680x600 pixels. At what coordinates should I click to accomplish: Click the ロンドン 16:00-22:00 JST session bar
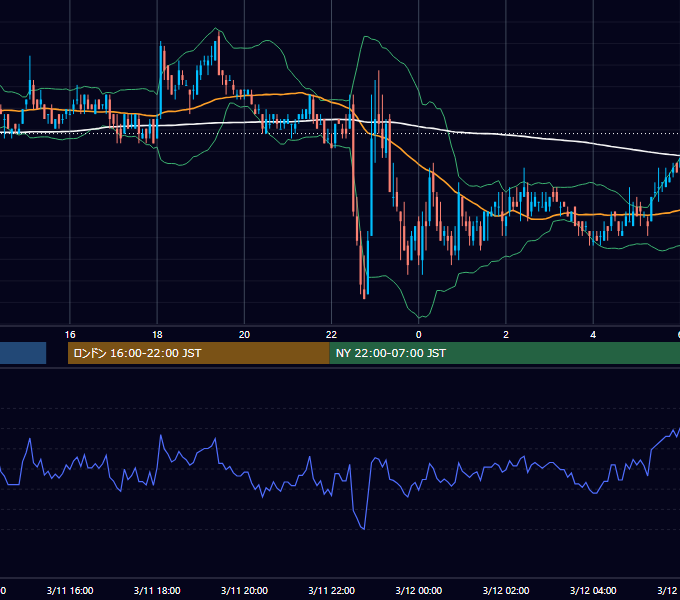pos(199,353)
